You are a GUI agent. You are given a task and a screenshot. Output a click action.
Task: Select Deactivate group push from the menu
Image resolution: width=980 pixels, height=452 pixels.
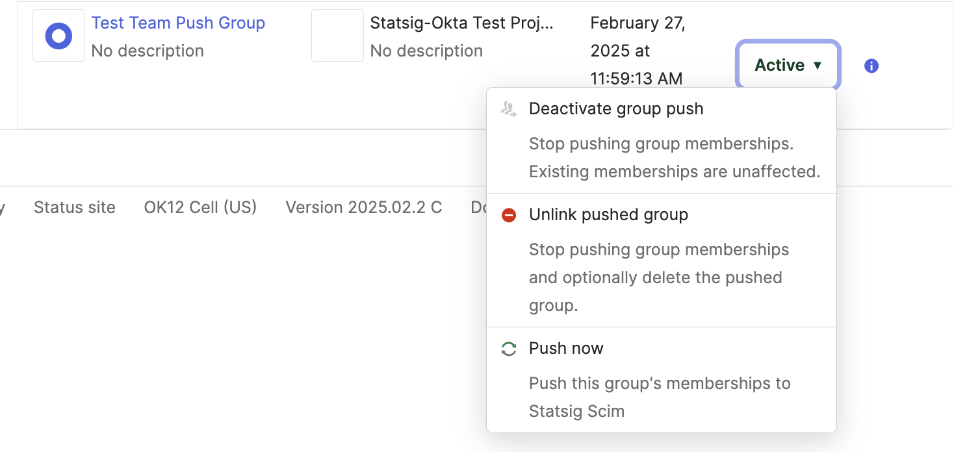(616, 108)
